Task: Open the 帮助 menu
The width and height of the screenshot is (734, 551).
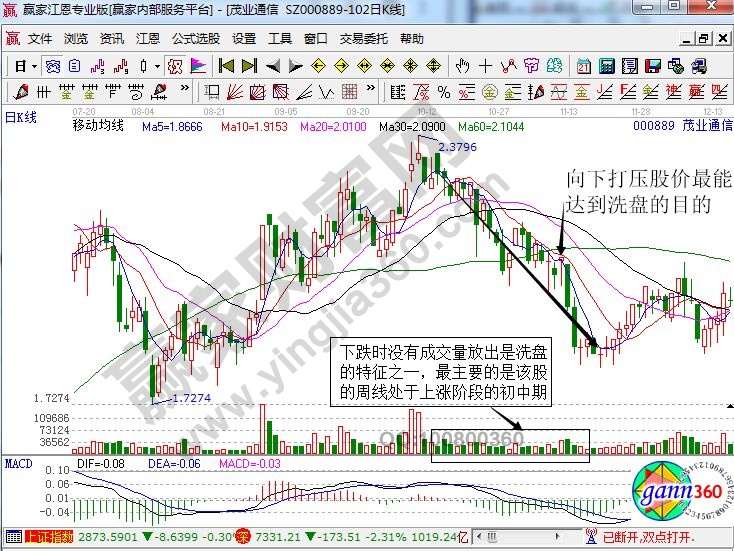Action: (412, 38)
